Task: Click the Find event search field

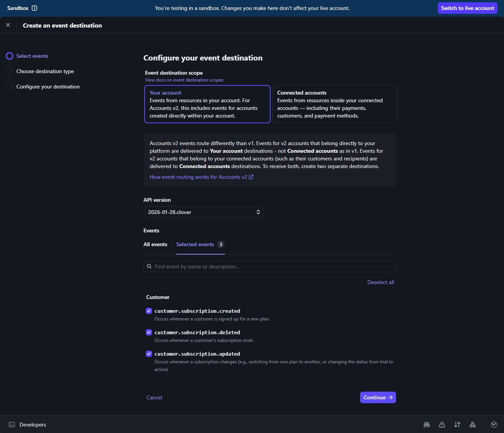Action: point(269,266)
